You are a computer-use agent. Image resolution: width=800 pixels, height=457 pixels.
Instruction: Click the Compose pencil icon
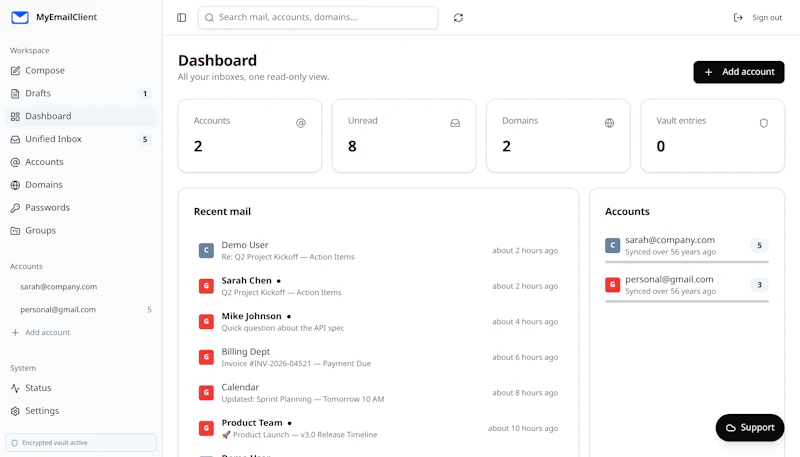click(x=15, y=70)
